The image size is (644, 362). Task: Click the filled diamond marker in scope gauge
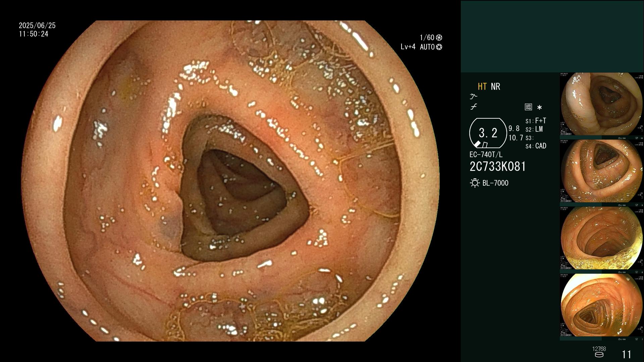[477, 144]
